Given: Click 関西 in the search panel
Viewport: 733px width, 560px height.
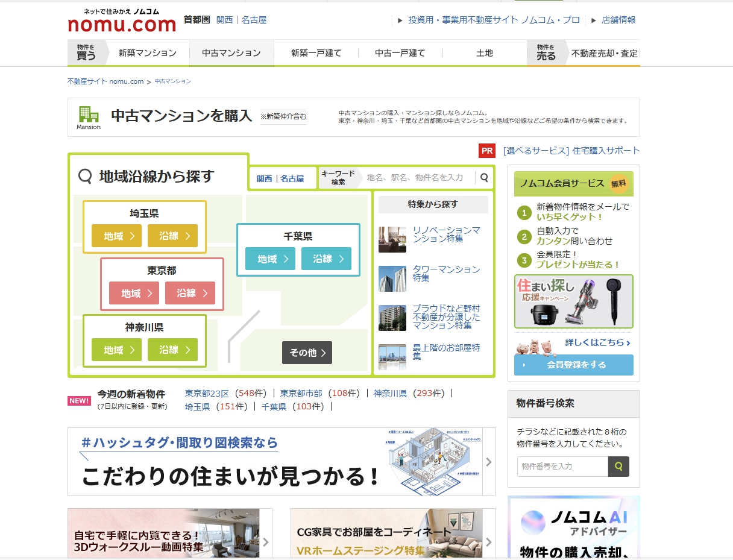Looking at the screenshot, I should pyautogui.click(x=264, y=178).
